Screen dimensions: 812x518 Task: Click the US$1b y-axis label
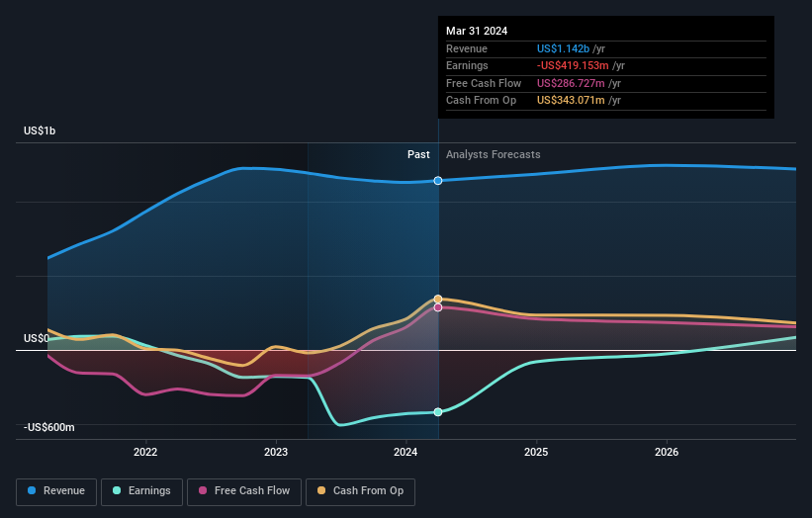click(40, 130)
